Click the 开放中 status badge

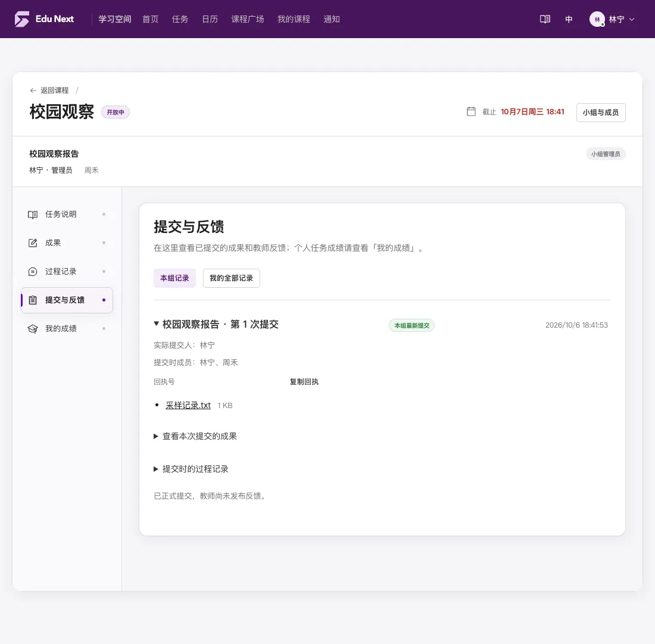116,112
